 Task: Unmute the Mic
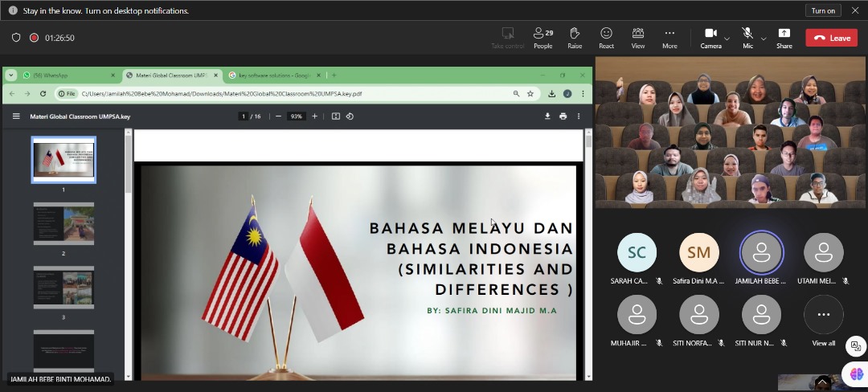[747, 38]
